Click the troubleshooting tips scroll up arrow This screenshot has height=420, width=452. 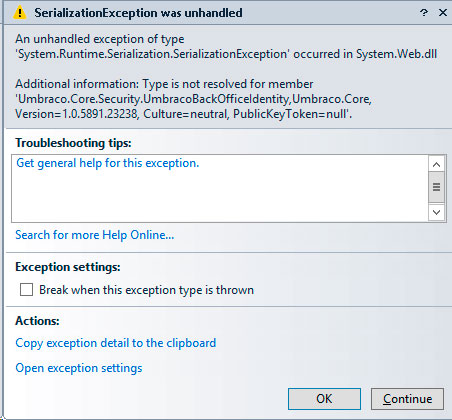click(436, 164)
